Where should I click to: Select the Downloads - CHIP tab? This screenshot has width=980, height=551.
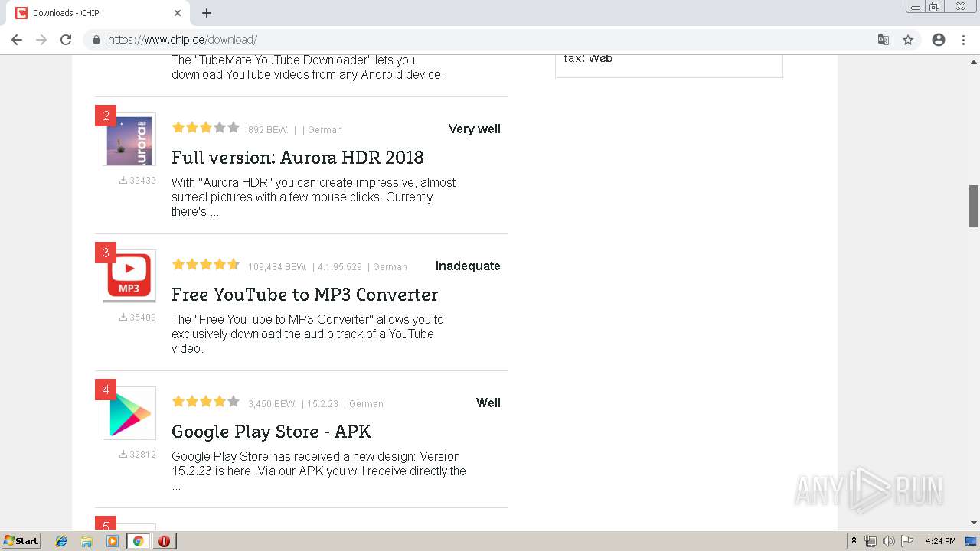[100, 13]
